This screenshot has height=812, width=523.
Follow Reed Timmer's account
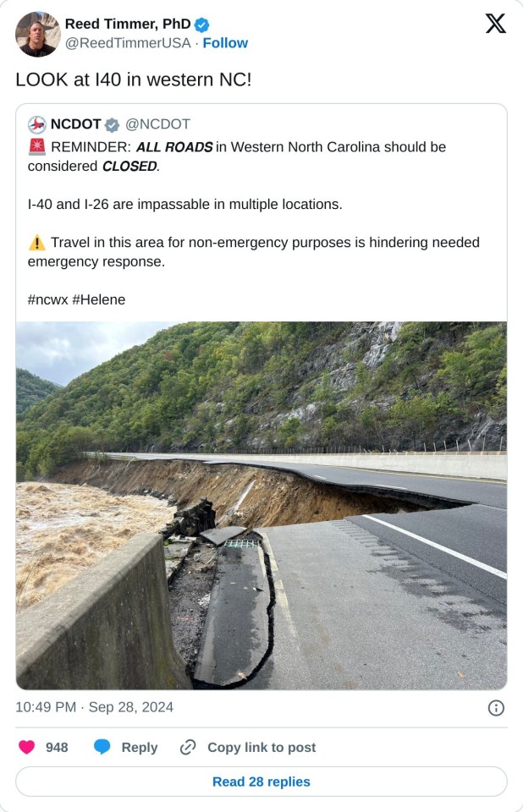pos(225,43)
